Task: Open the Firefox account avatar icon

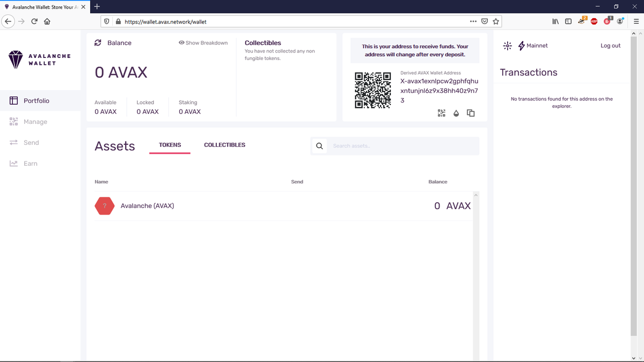Action: [620, 21]
